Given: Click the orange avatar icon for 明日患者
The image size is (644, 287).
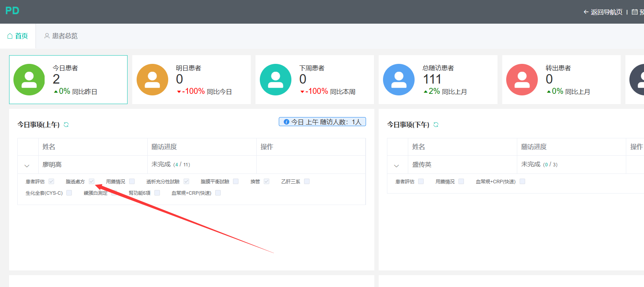Looking at the screenshot, I should (x=152, y=80).
